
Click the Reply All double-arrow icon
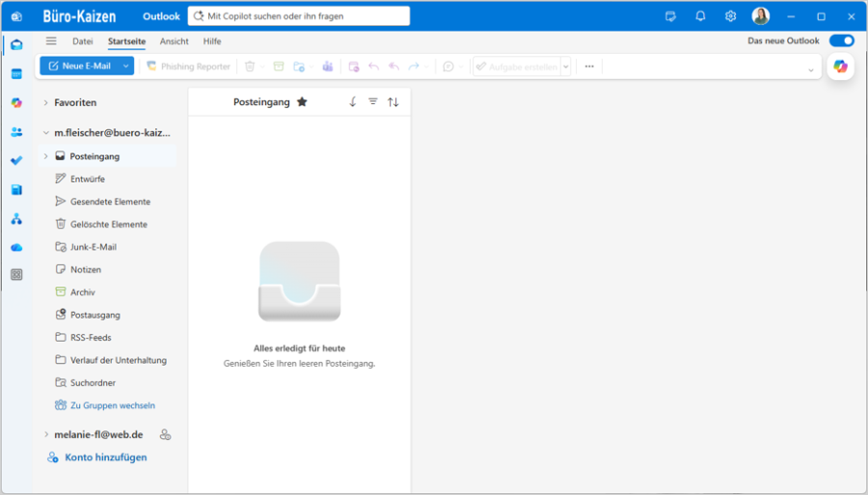point(393,67)
